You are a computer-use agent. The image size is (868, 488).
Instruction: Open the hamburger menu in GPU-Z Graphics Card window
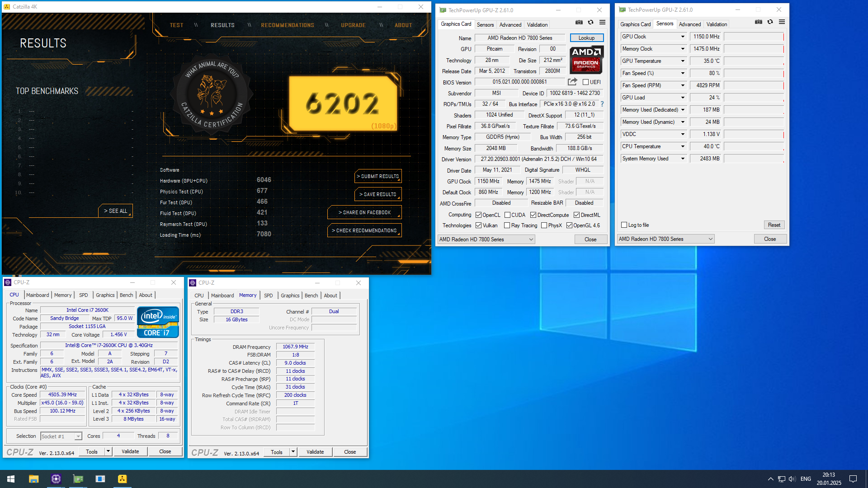pos(602,22)
